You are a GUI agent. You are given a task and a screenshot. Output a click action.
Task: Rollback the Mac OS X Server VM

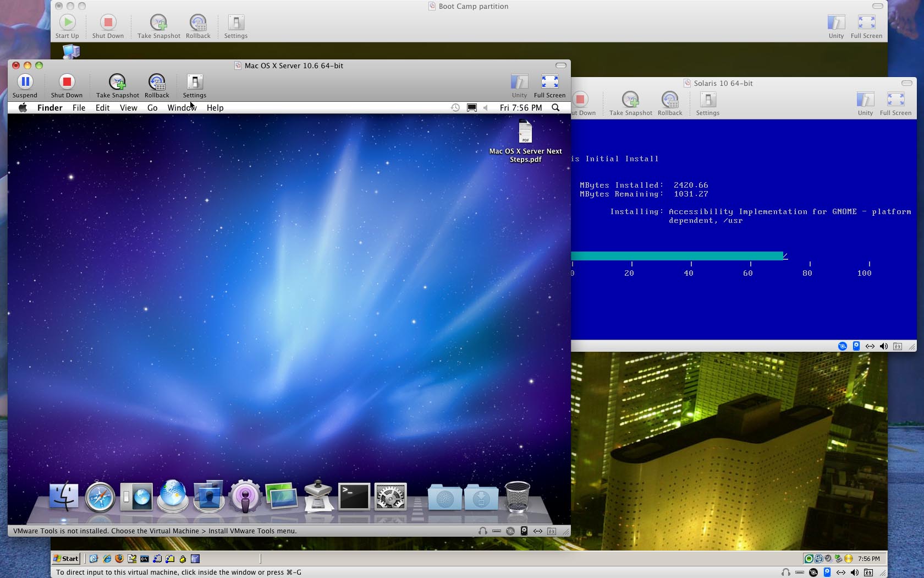click(x=157, y=86)
